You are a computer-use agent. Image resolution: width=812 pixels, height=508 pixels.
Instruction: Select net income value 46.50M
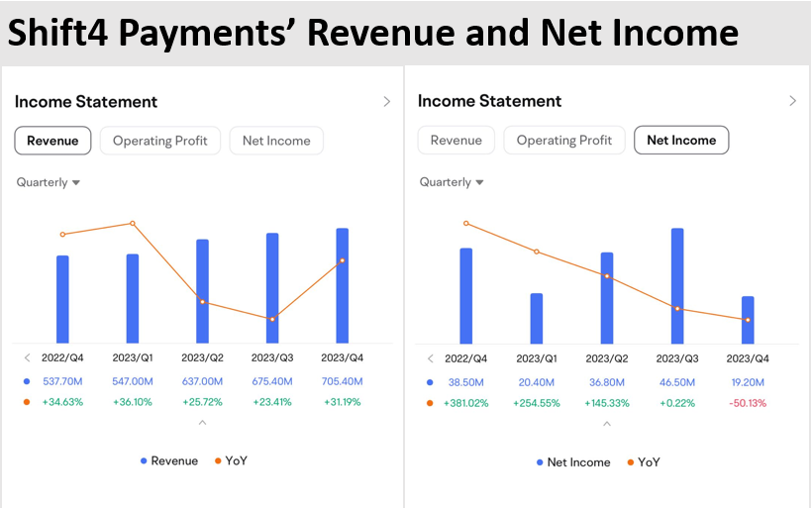pos(677,382)
